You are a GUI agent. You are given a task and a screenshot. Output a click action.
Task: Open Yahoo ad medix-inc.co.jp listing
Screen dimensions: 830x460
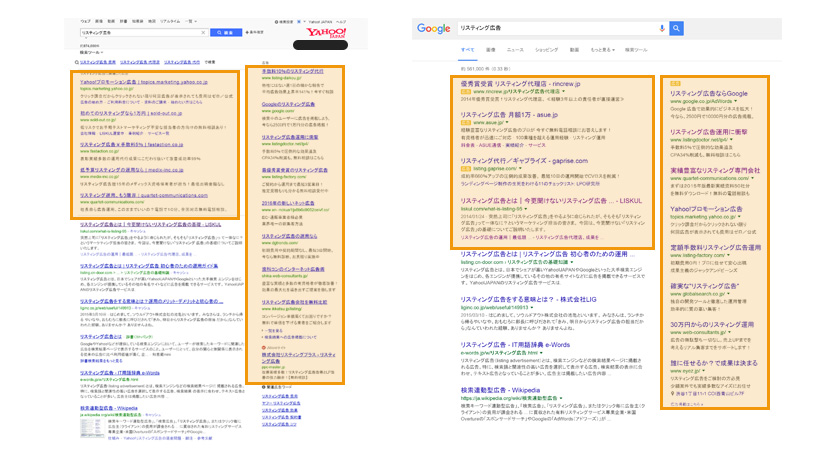click(x=131, y=170)
